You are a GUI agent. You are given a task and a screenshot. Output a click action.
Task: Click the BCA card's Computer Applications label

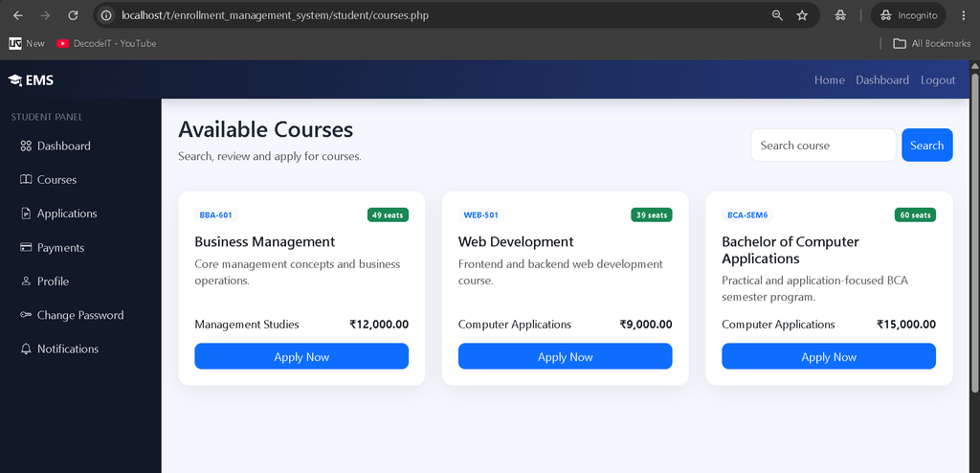778,324
